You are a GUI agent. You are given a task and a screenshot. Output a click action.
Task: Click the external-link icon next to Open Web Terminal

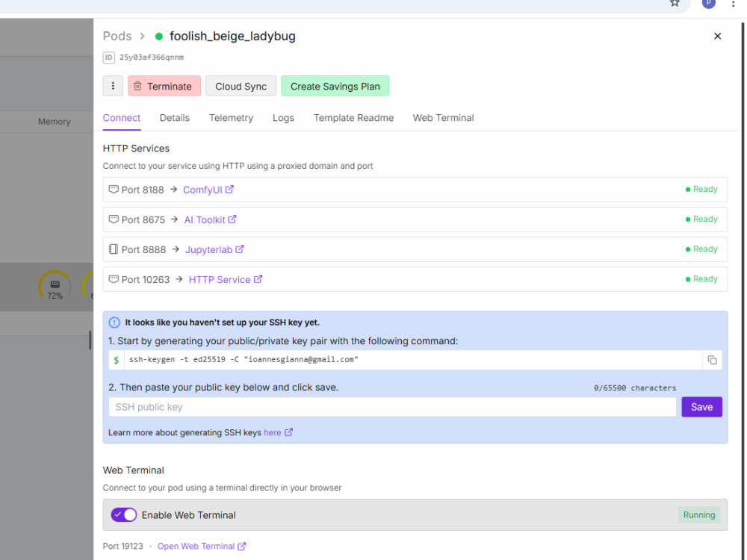tap(242, 547)
